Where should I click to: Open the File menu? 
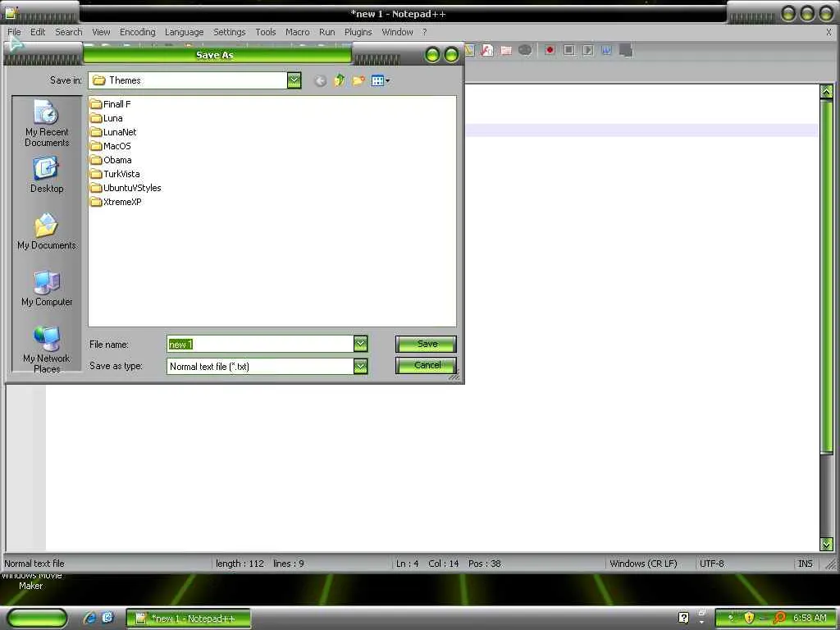[15, 32]
